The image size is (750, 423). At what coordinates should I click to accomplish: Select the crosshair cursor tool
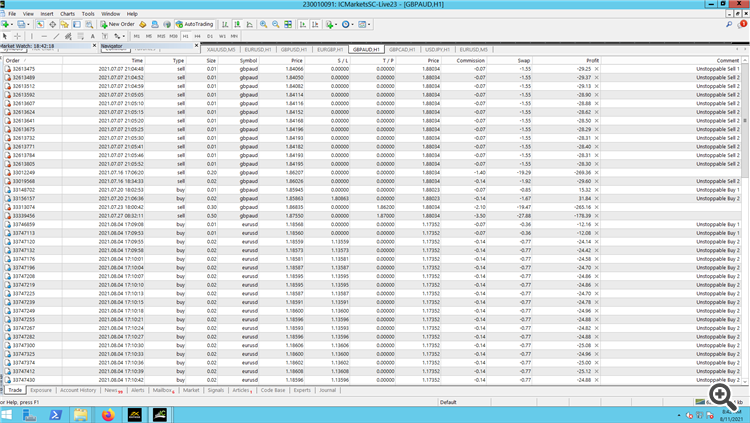pos(18,36)
